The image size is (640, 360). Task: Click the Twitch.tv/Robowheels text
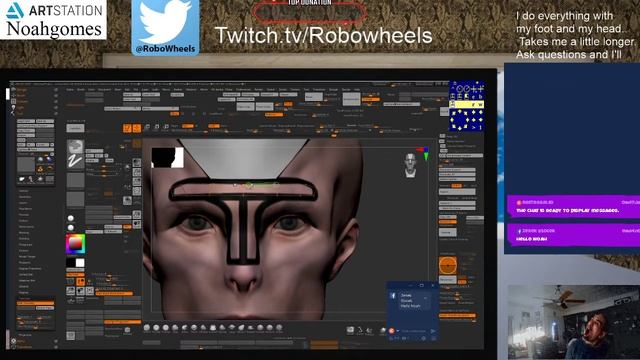click(323, 35)
